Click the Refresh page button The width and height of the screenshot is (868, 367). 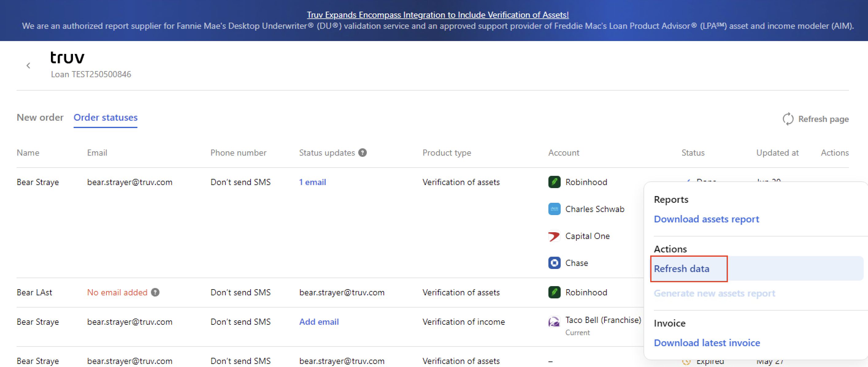coord(816,119)
